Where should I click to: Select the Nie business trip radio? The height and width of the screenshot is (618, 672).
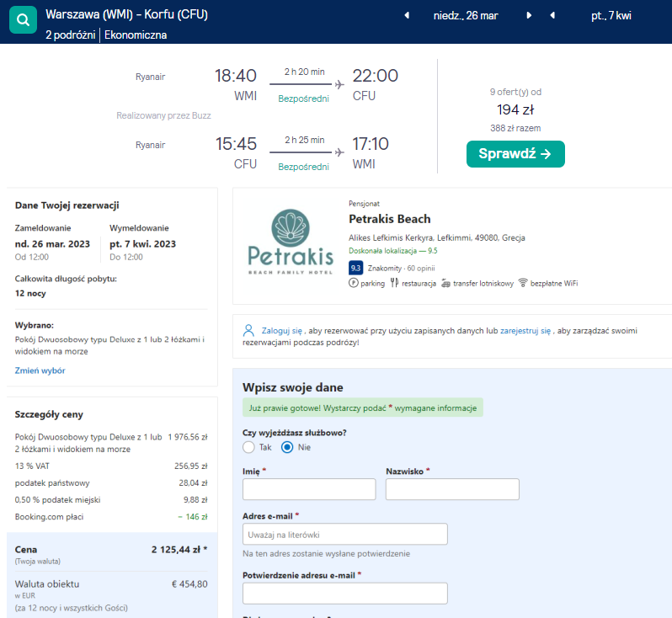[287, 447]
